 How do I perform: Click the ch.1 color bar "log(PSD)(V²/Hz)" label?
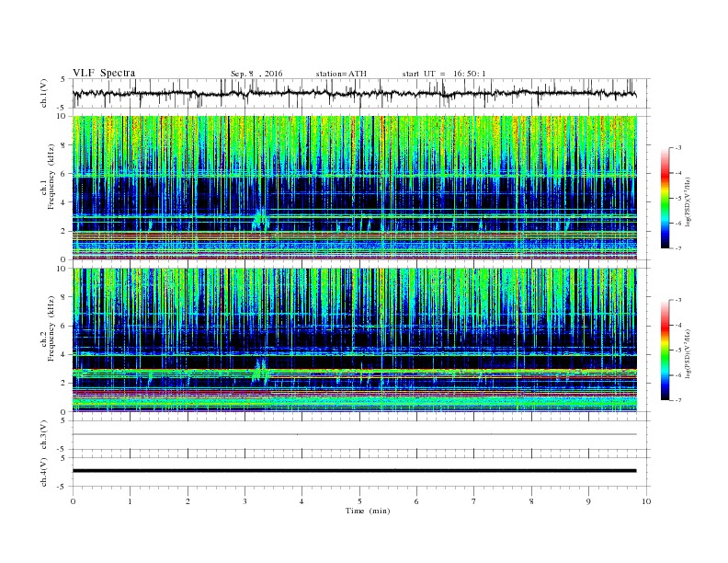(x=688, y=201)
